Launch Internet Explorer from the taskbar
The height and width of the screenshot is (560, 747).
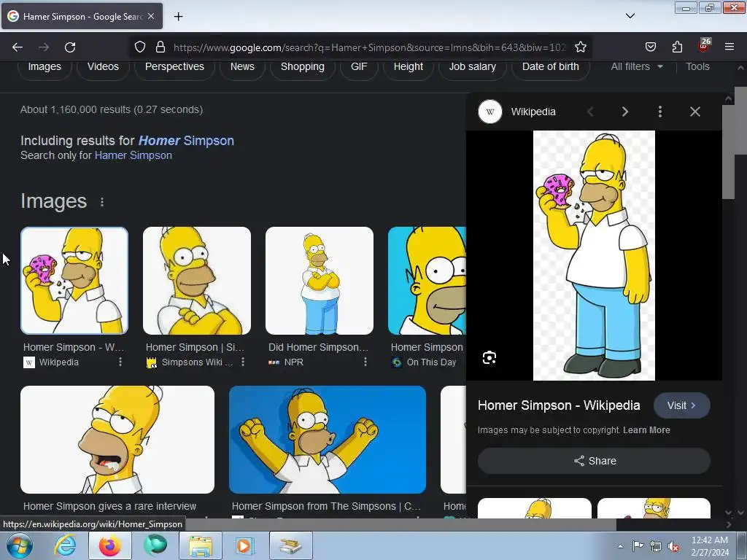tap(65, 545)
